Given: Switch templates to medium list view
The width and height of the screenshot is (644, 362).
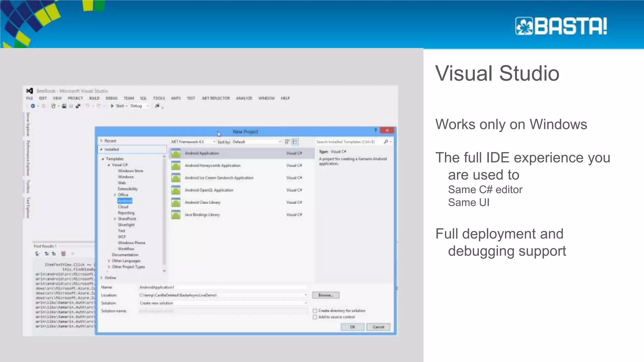Looking at the screenshot, I should [x=295, y=142].
